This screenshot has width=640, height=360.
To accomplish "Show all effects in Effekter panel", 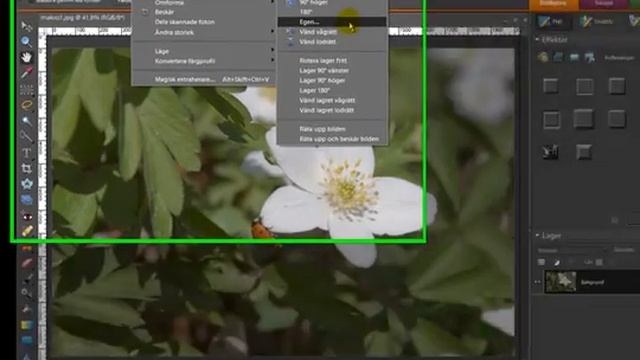I will tap(589, 57).
